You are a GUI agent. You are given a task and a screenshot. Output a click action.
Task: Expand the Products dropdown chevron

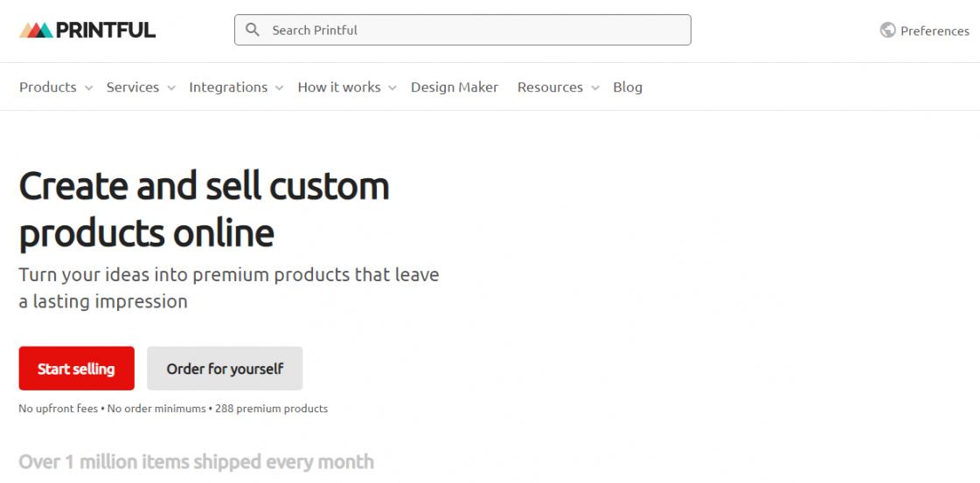[x=89, y=88]
